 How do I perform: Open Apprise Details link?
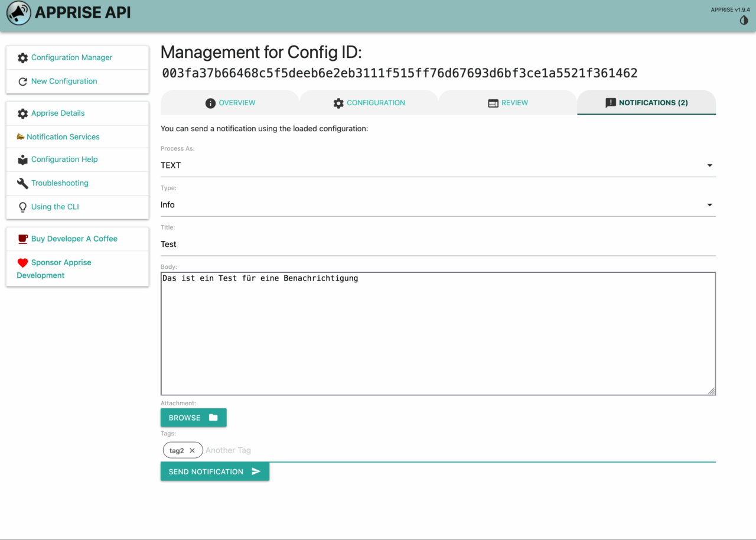coord(58,113)
